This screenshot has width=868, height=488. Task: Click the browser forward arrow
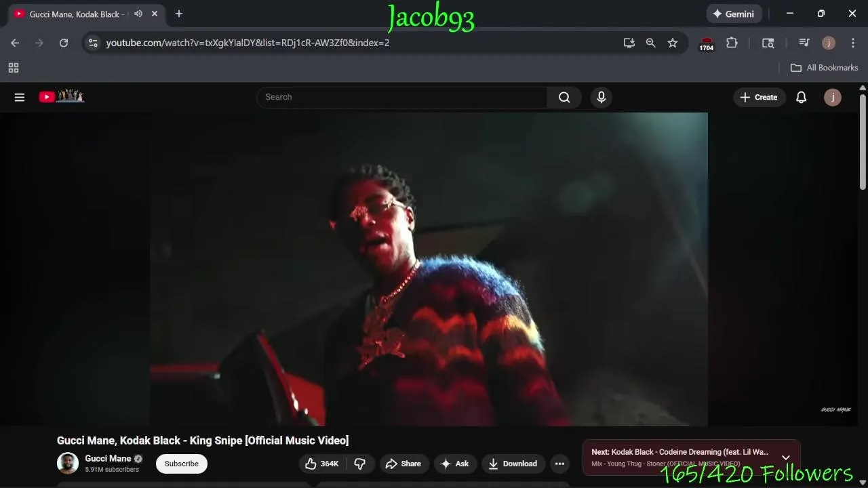(x=39, y=43)
